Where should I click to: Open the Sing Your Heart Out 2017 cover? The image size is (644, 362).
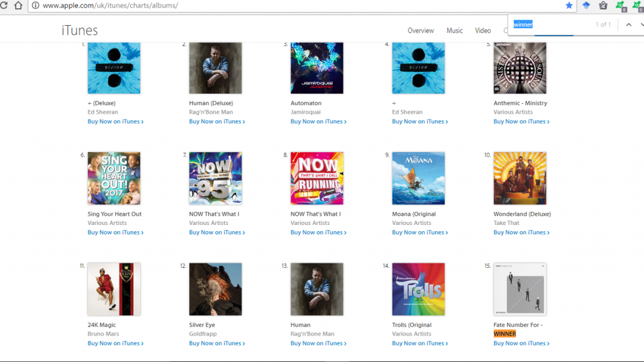tap(114, 178)
